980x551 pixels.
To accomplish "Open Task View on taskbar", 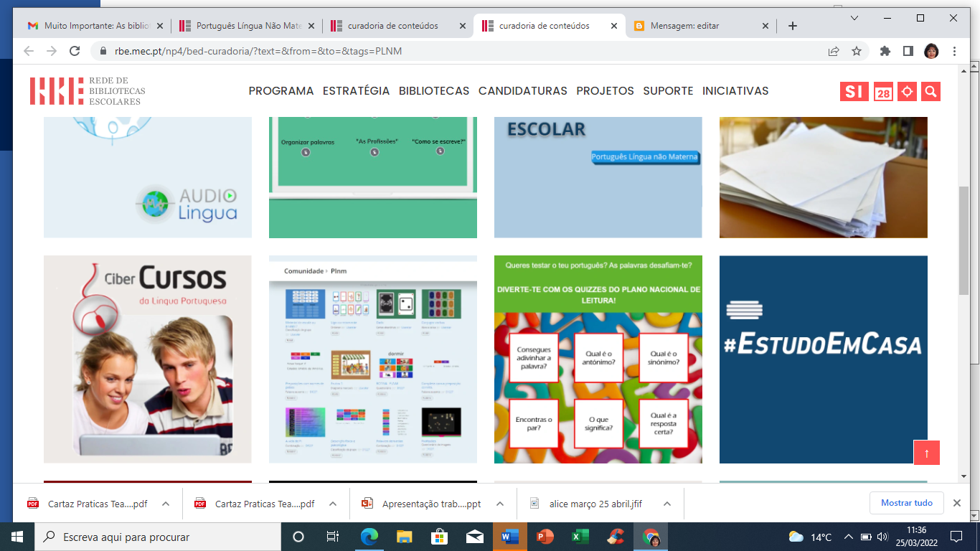I will click(333, 537).
